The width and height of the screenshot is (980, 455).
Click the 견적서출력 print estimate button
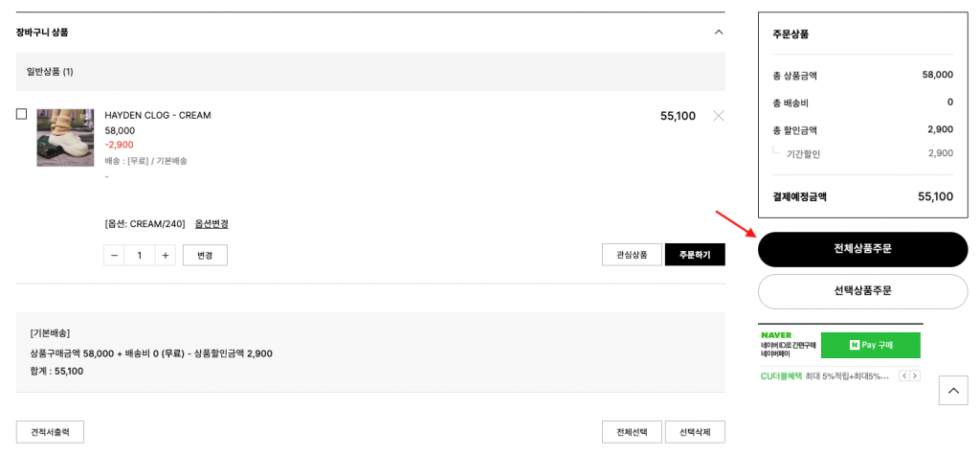[50, 432]
